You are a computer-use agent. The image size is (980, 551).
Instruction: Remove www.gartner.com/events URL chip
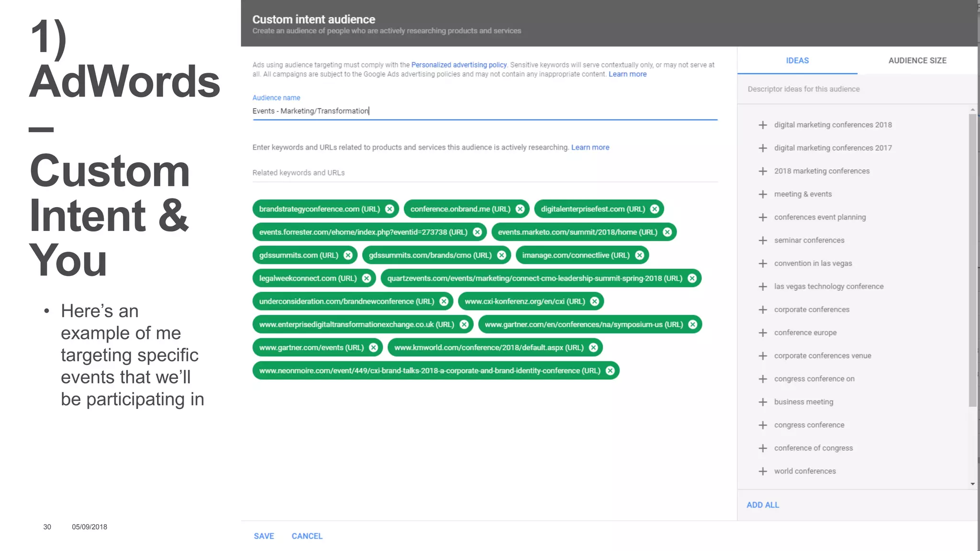373,348
